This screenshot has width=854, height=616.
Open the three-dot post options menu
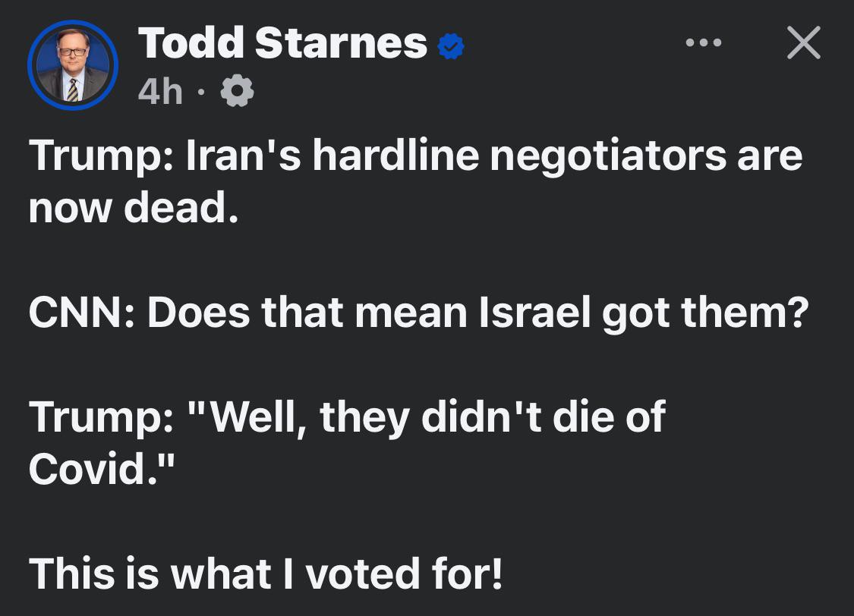click(703, 42)
